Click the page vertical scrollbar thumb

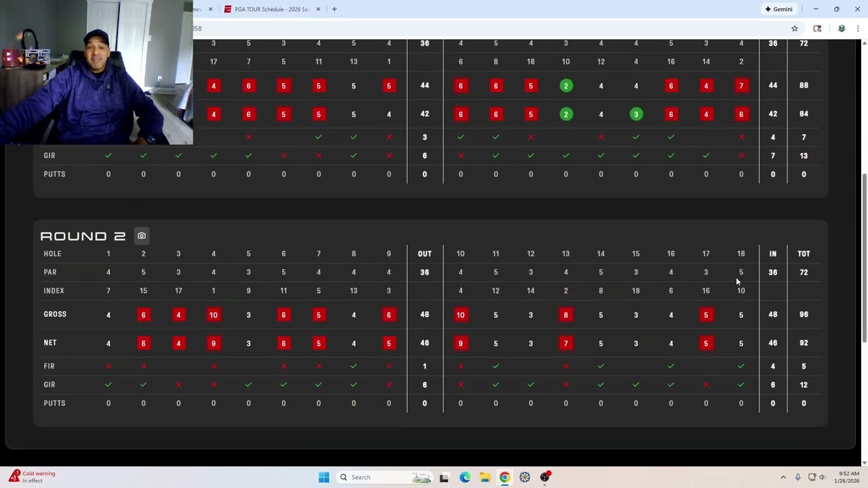coord(864,258)
